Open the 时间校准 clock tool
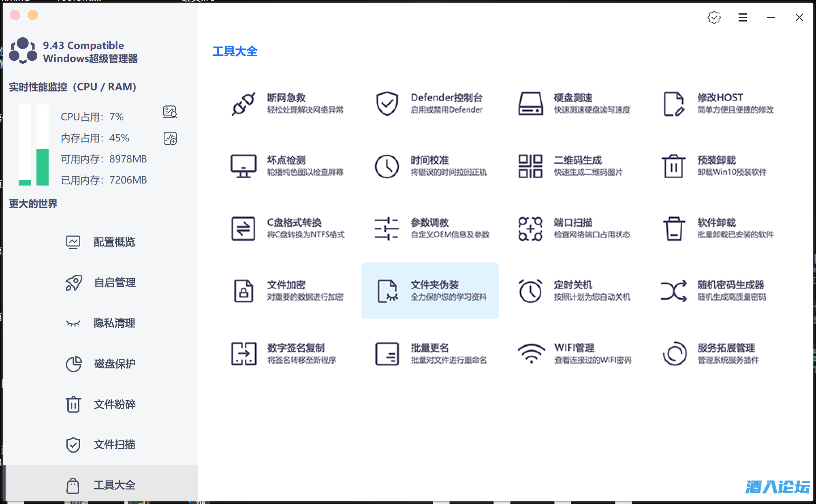Viewport: 816px width, 504px height. pyautogui.click(x=387, y=166)
